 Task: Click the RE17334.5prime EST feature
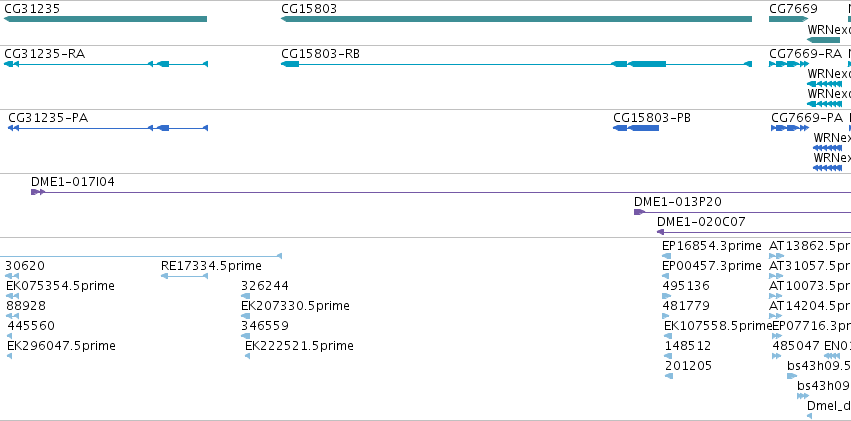[185, 276]
